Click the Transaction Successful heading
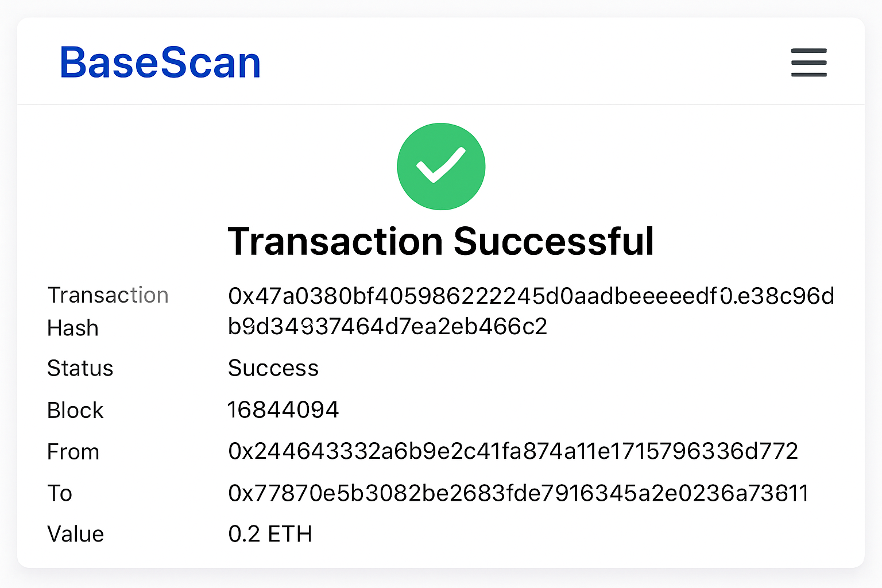This screenshot has height=588, width=882. coord(441,241)
